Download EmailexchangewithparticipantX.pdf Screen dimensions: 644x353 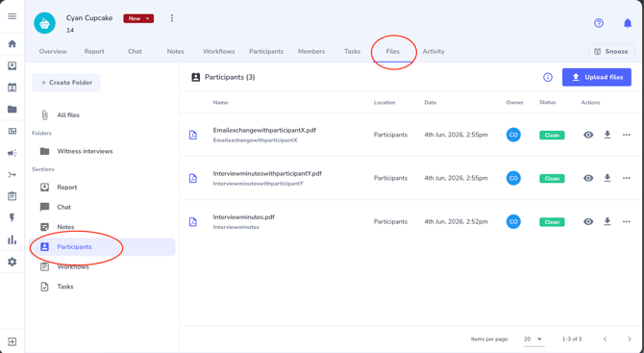(607, 135)
